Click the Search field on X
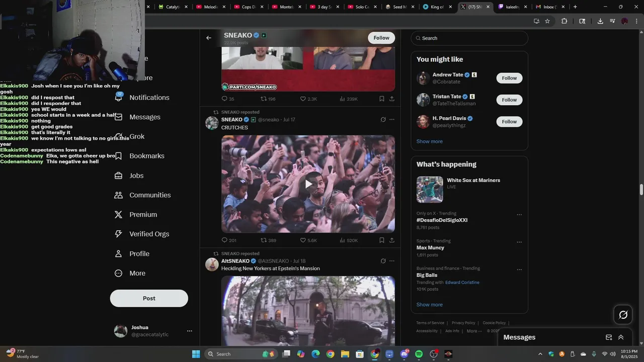The width and height of the screenshot is (644, 362). click(x=469, y=38)
